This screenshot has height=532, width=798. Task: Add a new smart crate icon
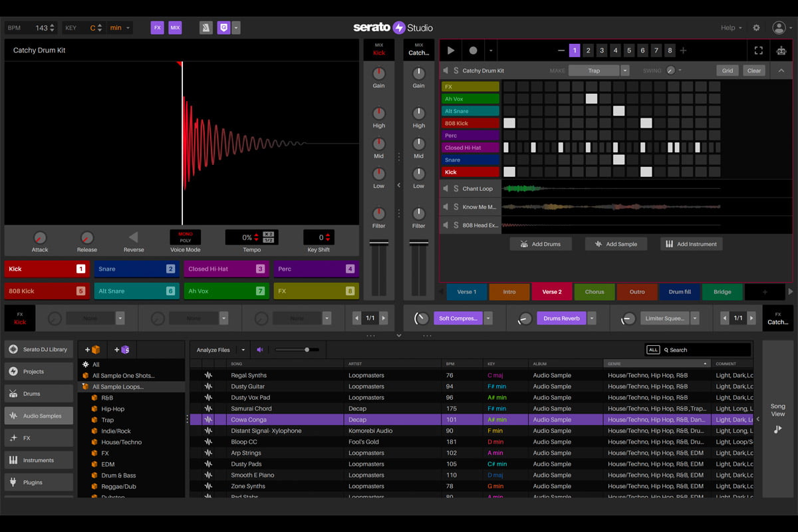click(x=121, y=350)
